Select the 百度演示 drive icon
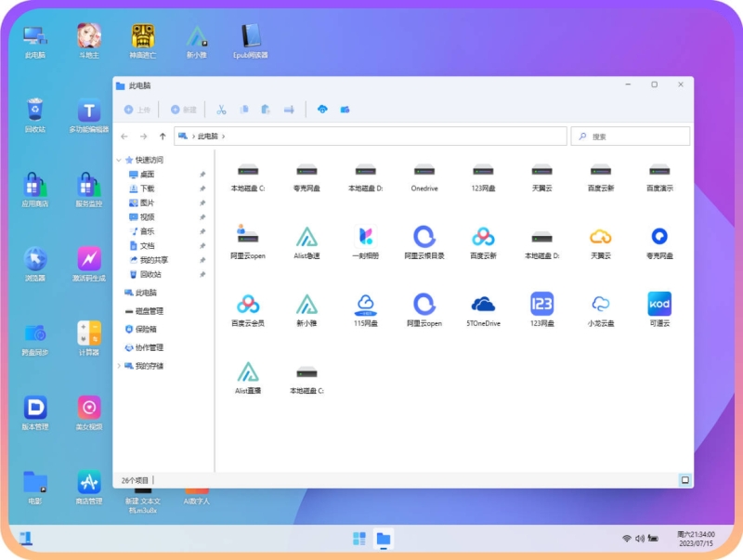Screen dimensions: 743x560 tap(659, 177)
